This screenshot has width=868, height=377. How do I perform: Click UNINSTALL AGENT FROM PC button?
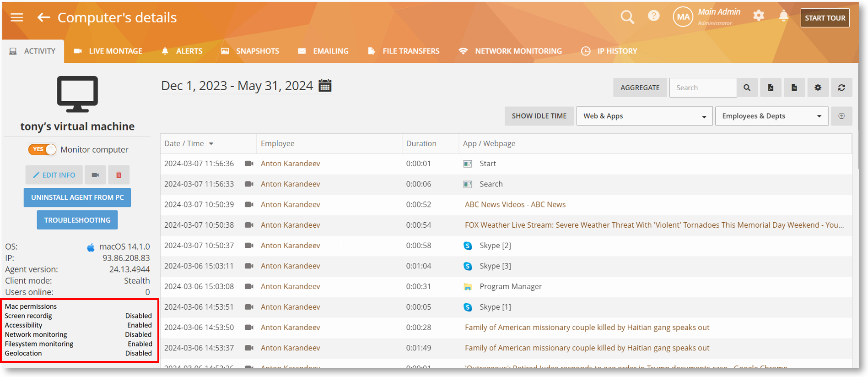(x=77, y=197)
